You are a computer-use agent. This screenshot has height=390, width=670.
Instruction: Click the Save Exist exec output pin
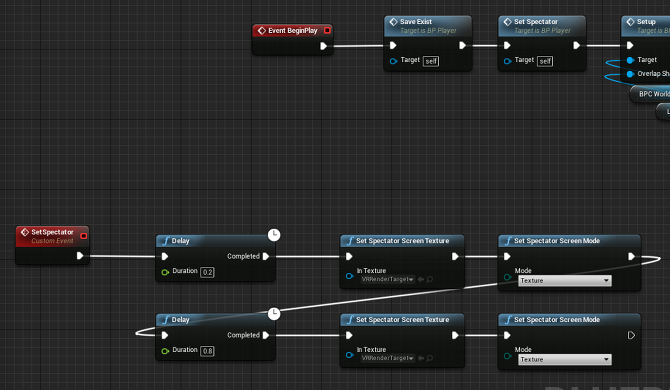tap(462, 45)
